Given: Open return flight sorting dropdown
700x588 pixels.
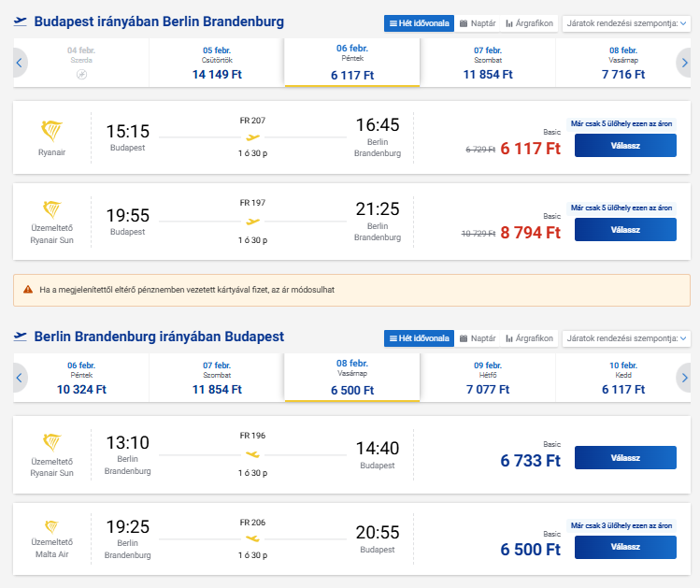Looking at the screenshot, I should 625,338.
